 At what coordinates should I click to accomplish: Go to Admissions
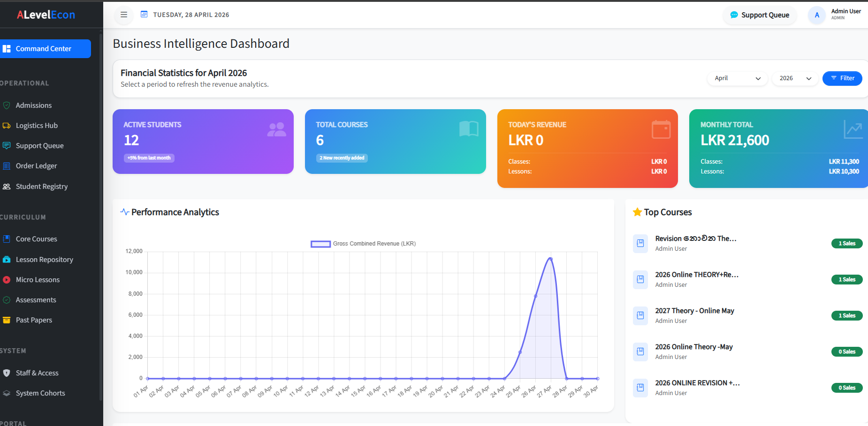(34, 105)
